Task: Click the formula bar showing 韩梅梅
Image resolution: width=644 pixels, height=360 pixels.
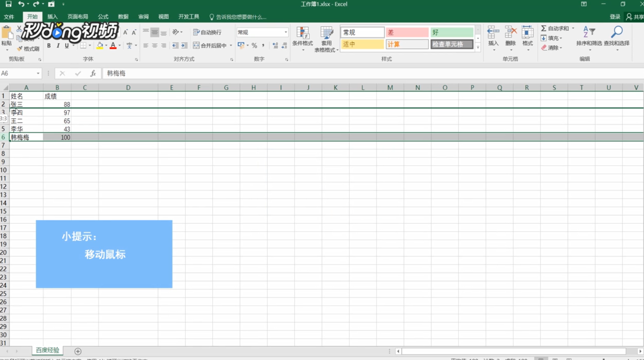Action: click(372, 74)
